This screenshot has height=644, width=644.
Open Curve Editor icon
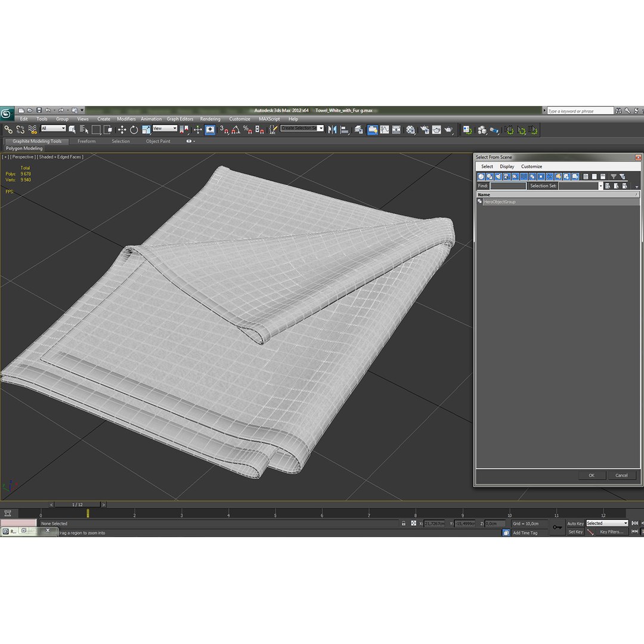(385, 130)
